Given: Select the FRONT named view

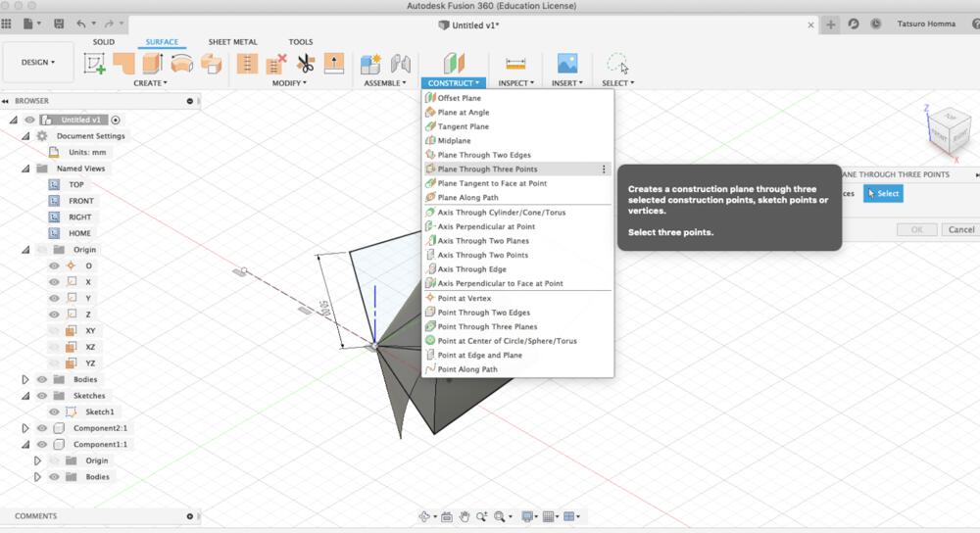Looking at the screenshot, I should [81, 201].
